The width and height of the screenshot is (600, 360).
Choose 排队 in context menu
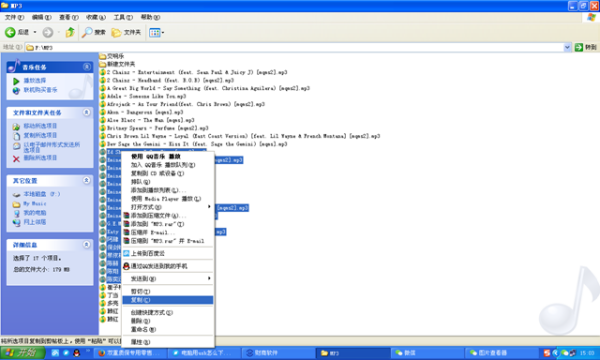pyautogui.click(x=168, y=182)
